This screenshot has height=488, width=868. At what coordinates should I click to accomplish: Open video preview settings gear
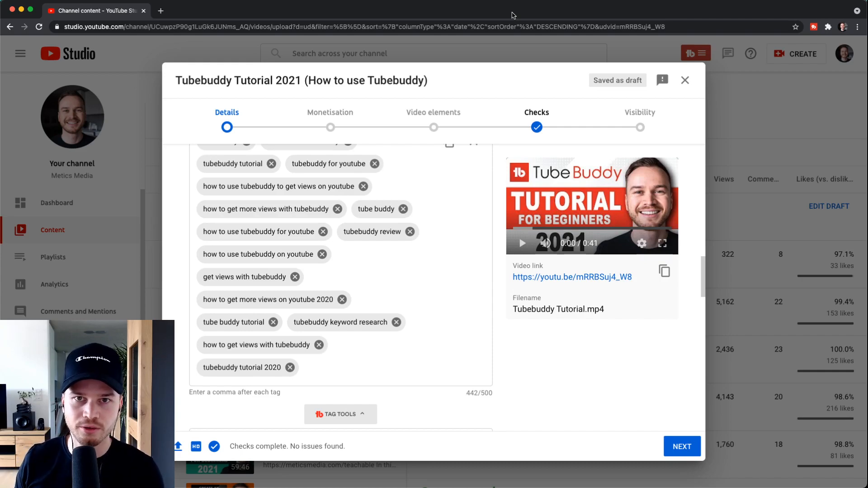click(642, 243)
